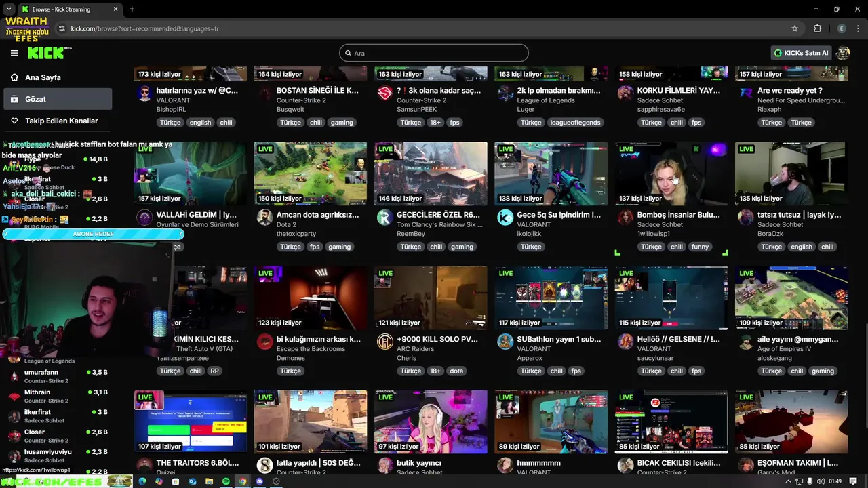Select english tag on BoraOzk card
Screen dimensions: 868x488
click(801, 247)
